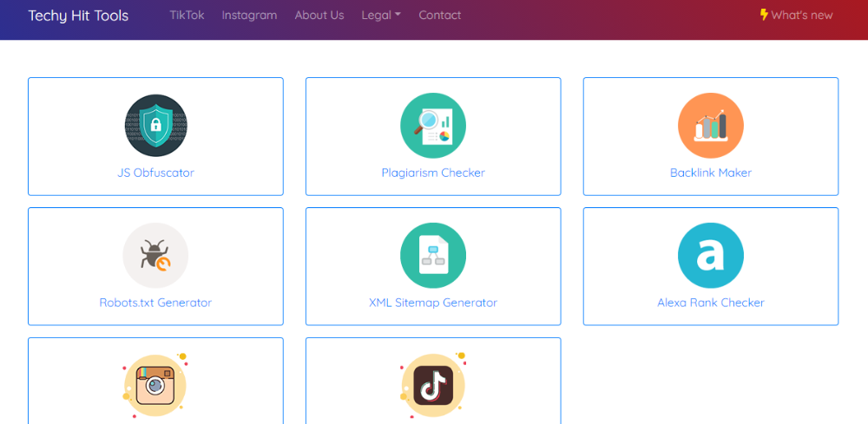Open the XML Sitemap Generator text link

click(433, 303)
